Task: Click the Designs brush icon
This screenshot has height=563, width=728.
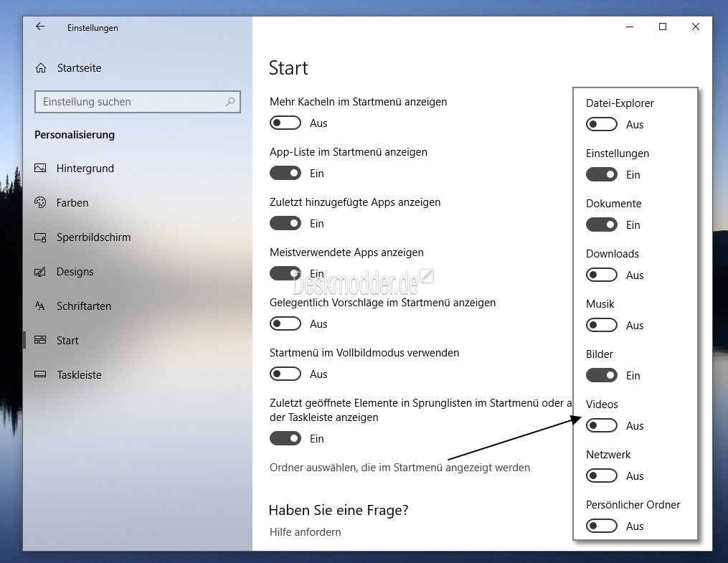Action: point(40,272)
